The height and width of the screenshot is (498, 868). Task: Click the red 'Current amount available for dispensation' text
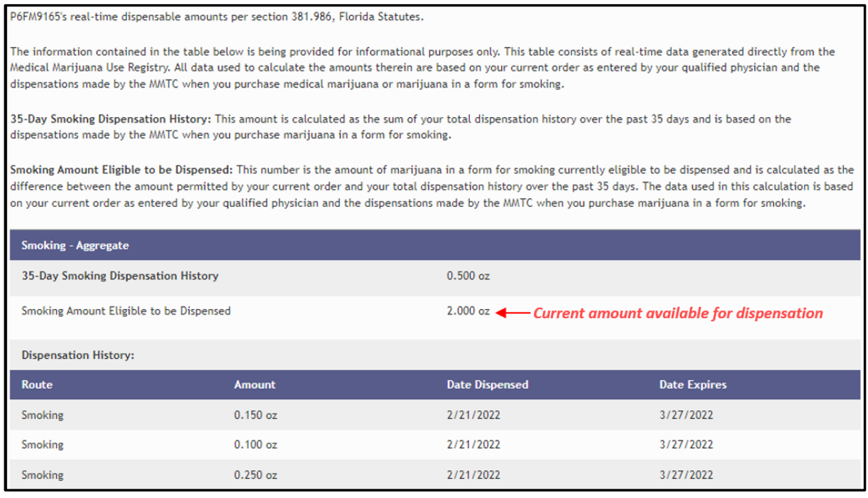[x=678, y=313]
